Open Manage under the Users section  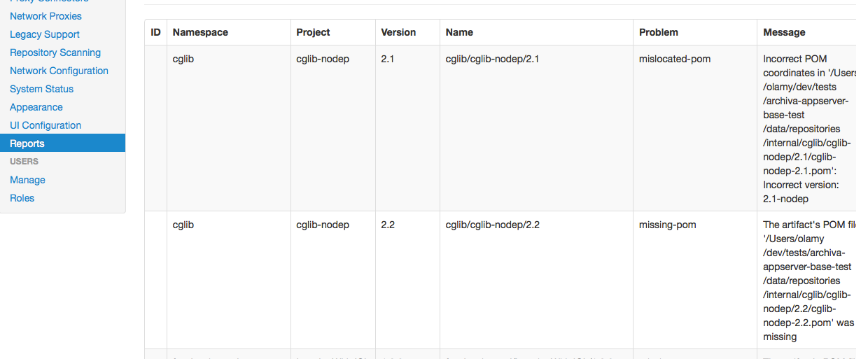[27, 180]
